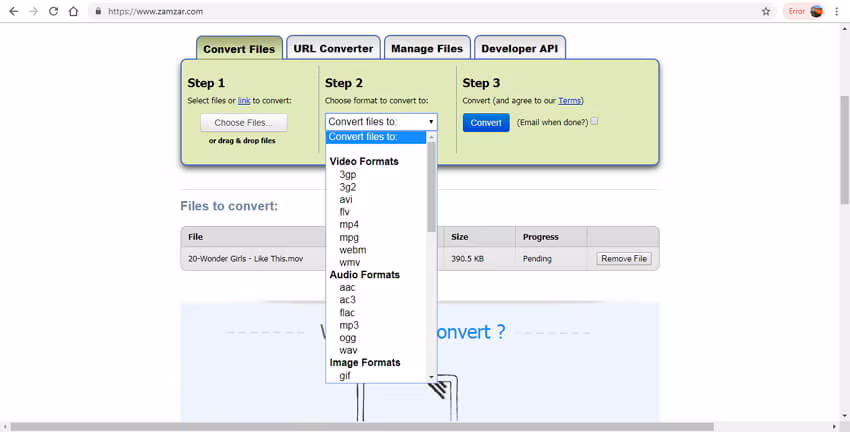850x432 pixels.
Task: Choose mp3 under Audio Formats
Action: click(x=349, y=325)
